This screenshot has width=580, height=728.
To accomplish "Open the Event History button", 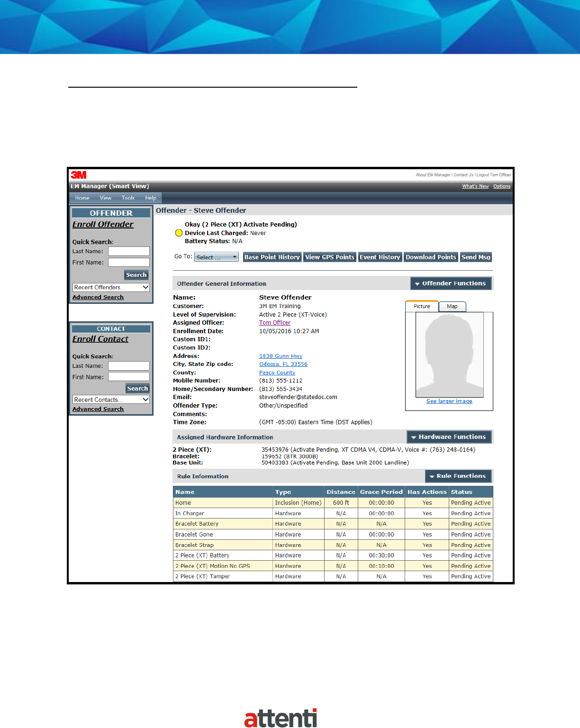I will 380,257.
